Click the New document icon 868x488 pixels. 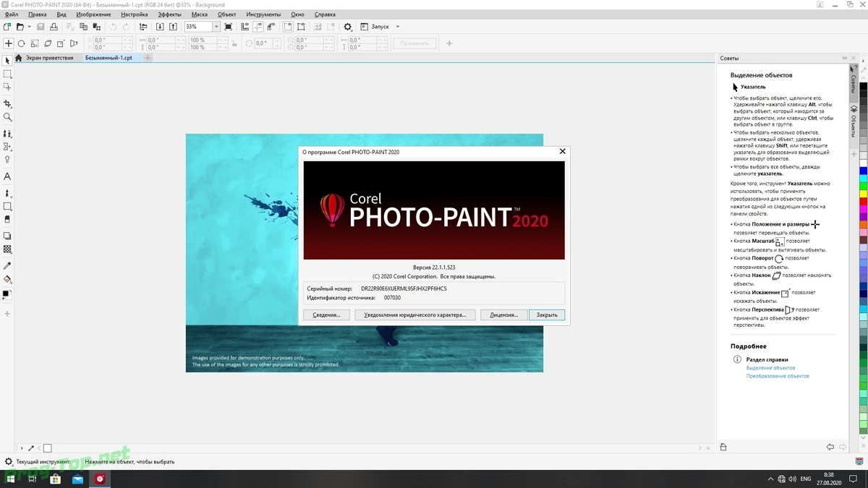7,27
